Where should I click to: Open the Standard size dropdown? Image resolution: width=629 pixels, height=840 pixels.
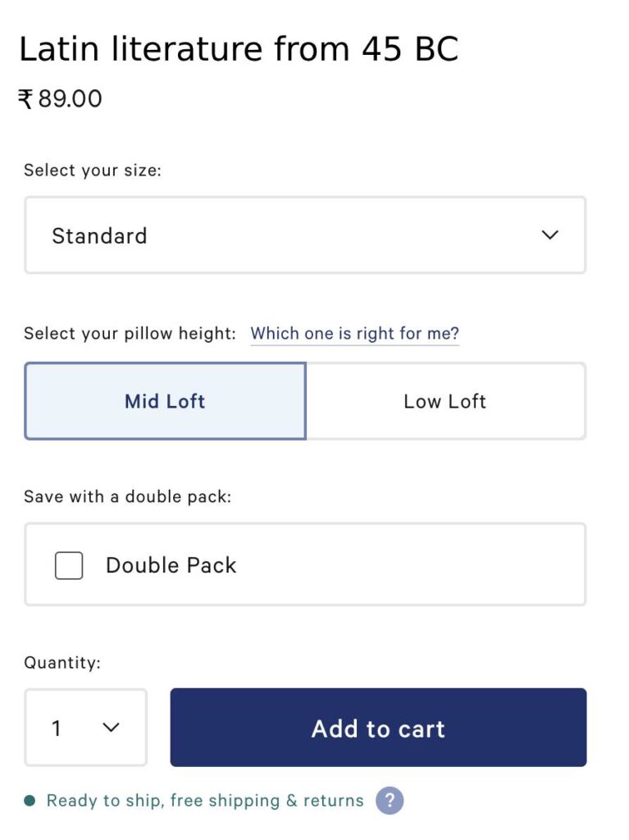coord(305,235)
